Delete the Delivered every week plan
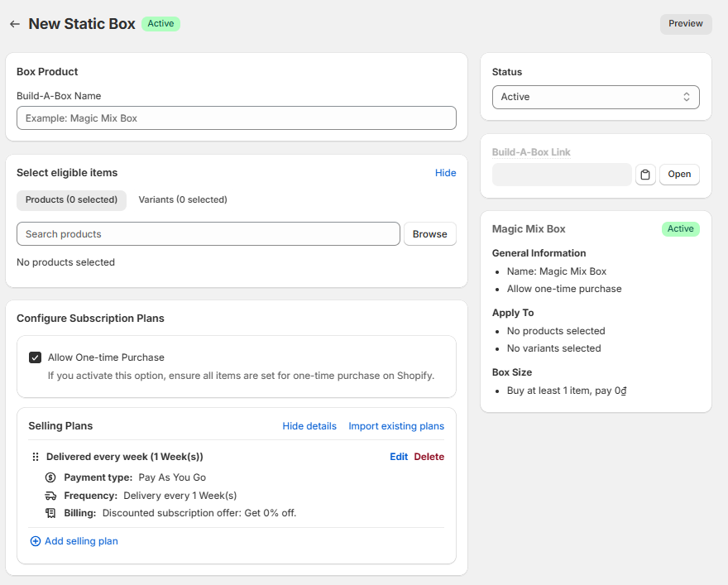The image size is (728, 585). (429, 457)
